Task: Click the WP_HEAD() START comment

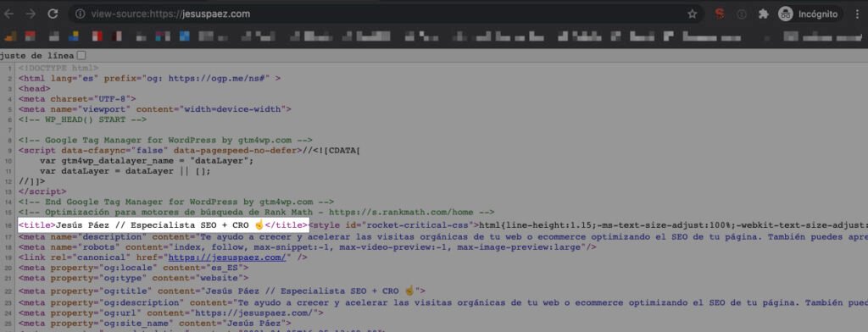Action: tap(82, 119)
